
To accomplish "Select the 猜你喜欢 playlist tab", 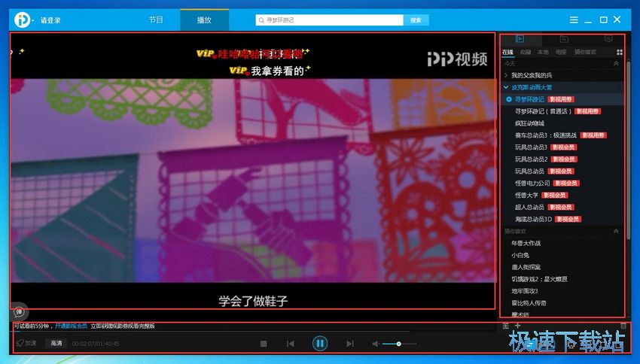I will (x=585, y=52).
